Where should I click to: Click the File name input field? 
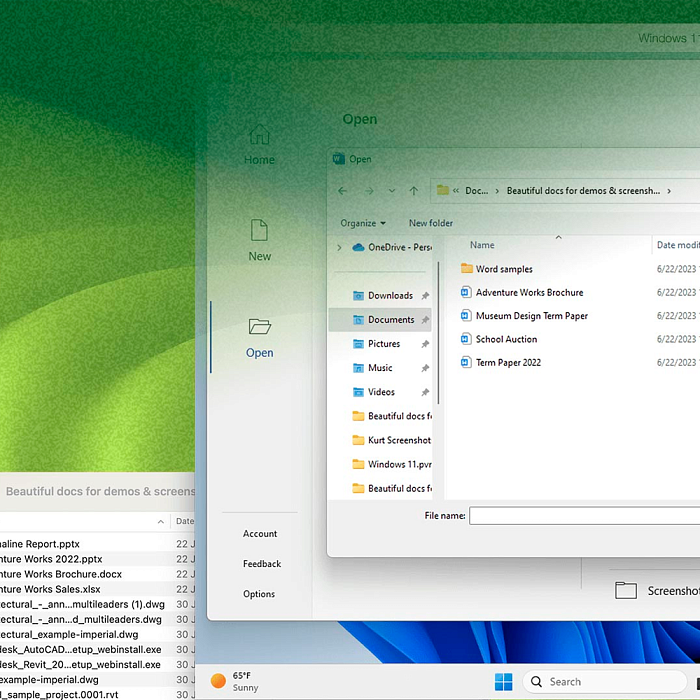584,516
